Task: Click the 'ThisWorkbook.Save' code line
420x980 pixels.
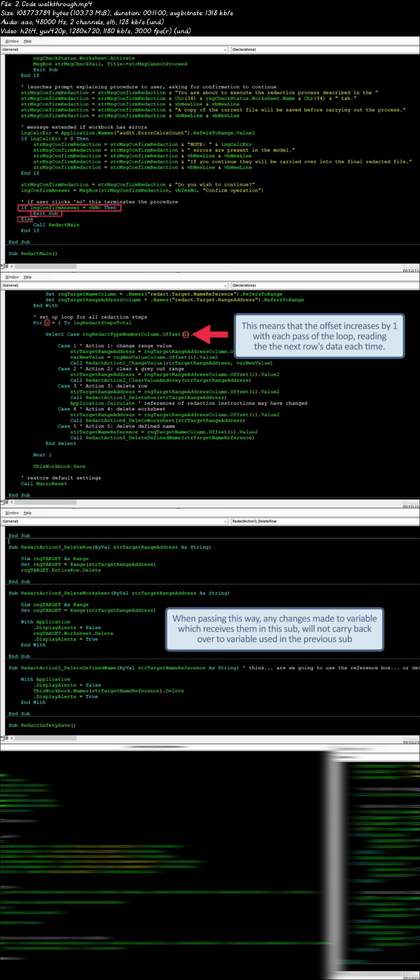Action: pos(59,466)
